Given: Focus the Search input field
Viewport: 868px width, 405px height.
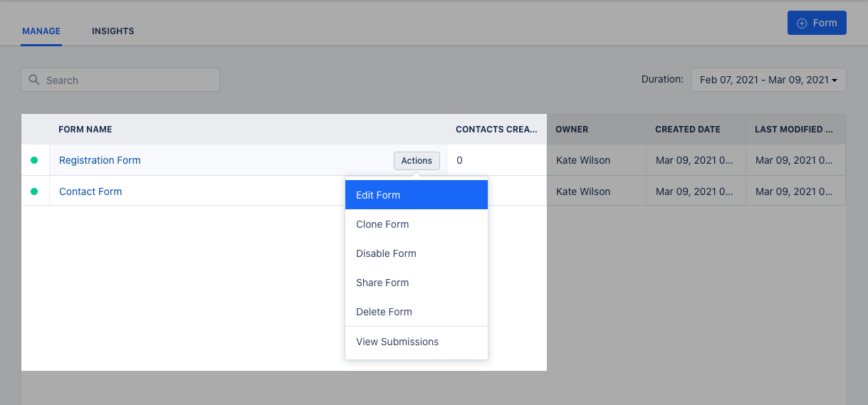Looking at the screenshot, I should coord(120,80).
